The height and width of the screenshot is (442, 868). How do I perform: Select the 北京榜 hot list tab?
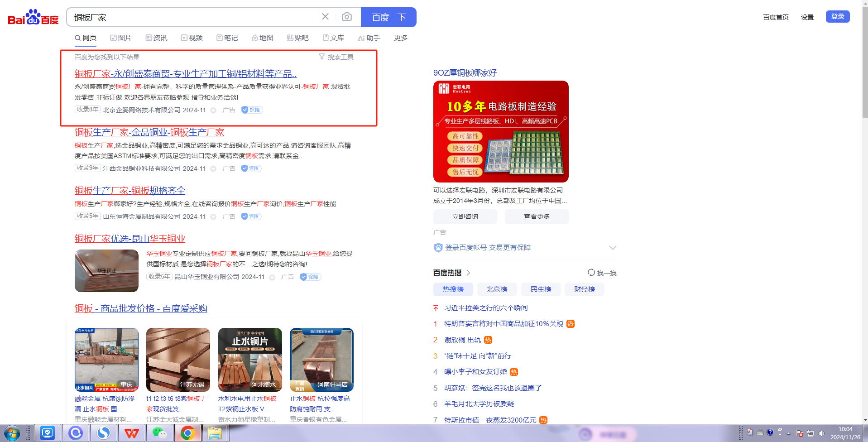click(x=497, y=289)
